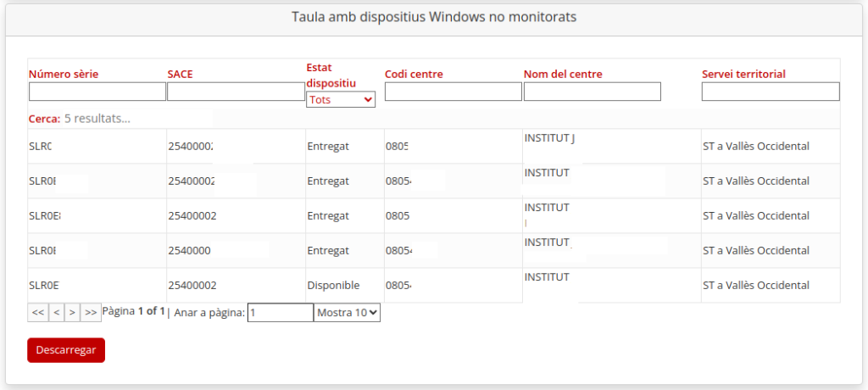Image resolution: width=868 pixels, height=390 pixels.
Task: Sort by Nom del centre header
Action: (563, 74)
